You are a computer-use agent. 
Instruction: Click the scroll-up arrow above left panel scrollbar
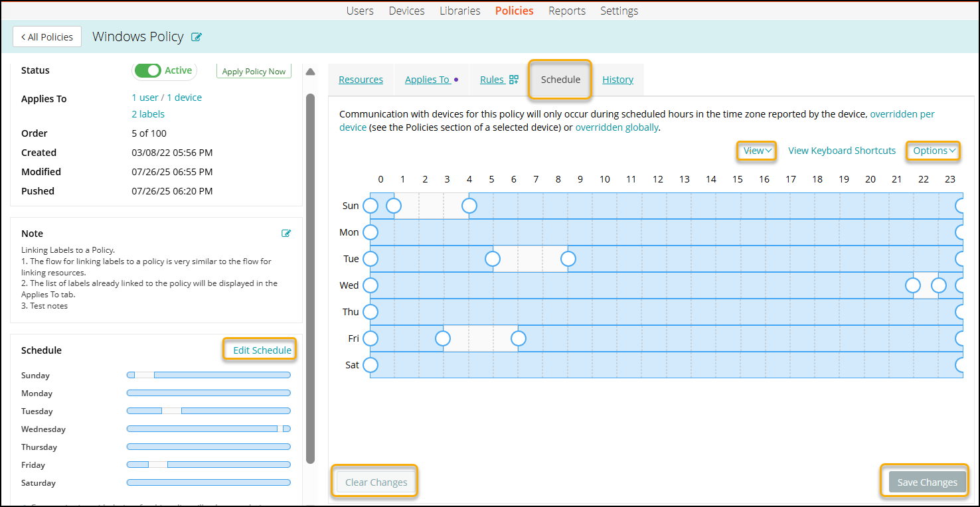coord(310,72)
